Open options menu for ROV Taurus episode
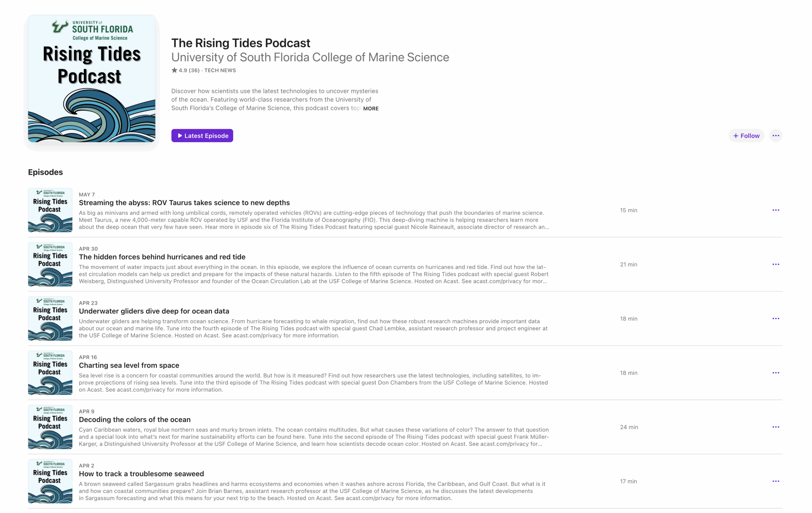Screen dimensions: 812x513 click(x=775, y=210)
